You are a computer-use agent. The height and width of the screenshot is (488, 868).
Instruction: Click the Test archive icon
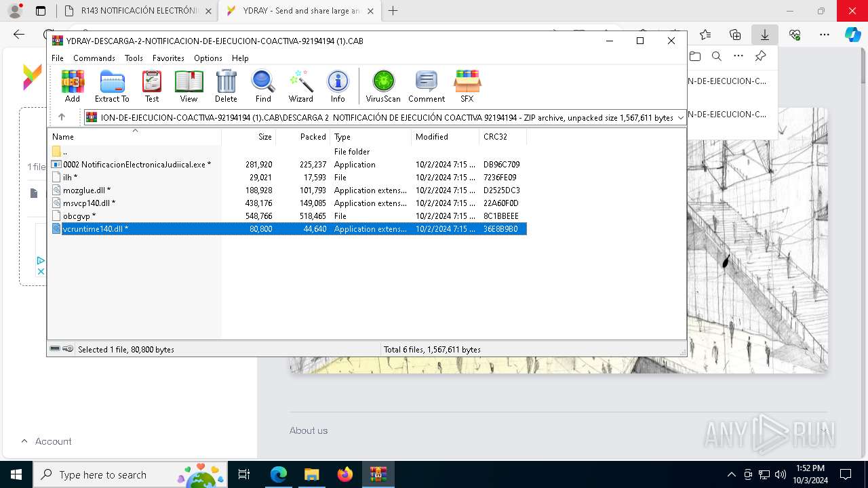click(x=152, y=86)
